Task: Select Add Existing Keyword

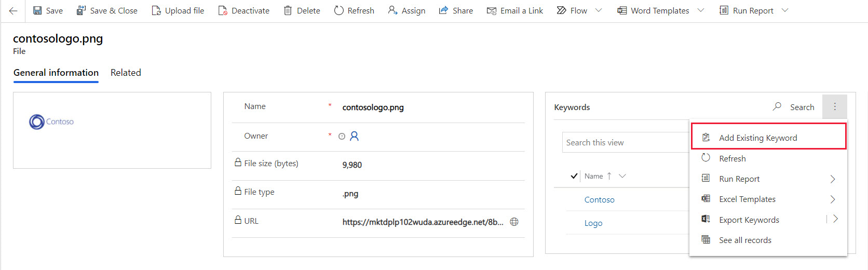Action: (769, 137)
